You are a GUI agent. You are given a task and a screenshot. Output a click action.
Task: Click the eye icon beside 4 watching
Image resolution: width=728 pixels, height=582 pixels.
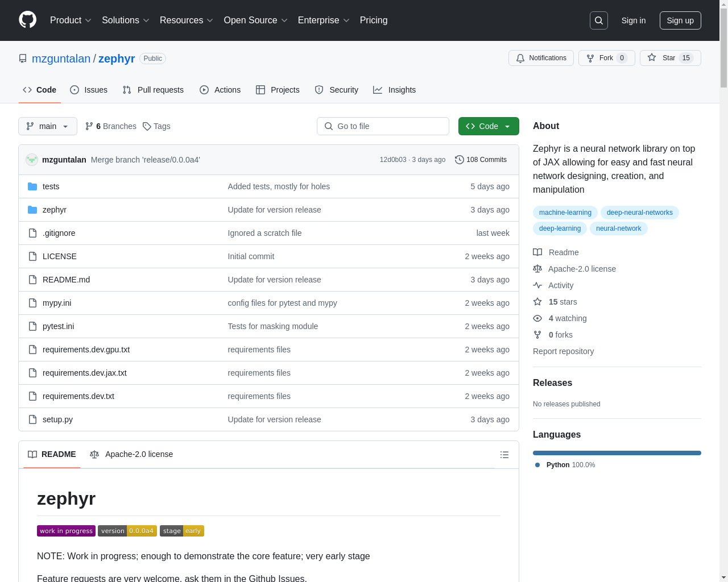pos(537,318)
